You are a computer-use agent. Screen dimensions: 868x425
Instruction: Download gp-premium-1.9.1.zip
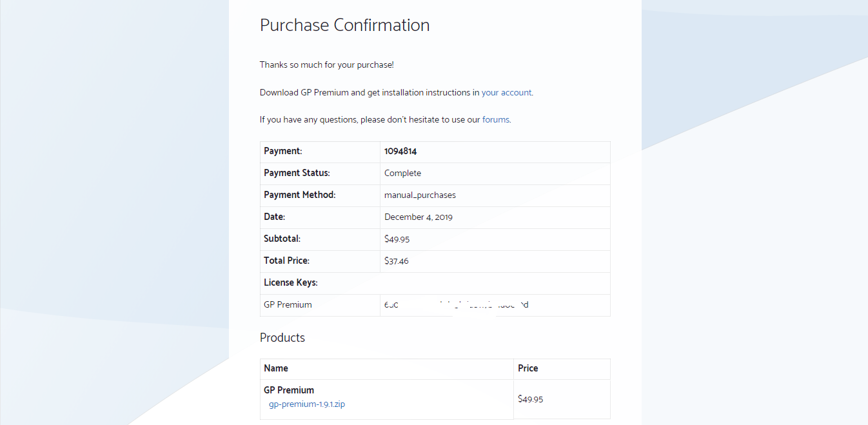[306, 404]
